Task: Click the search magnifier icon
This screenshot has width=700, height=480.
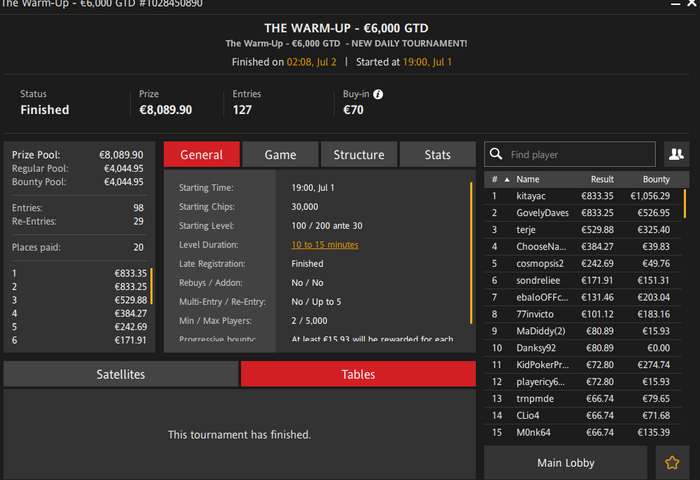Action: (496, 154)
